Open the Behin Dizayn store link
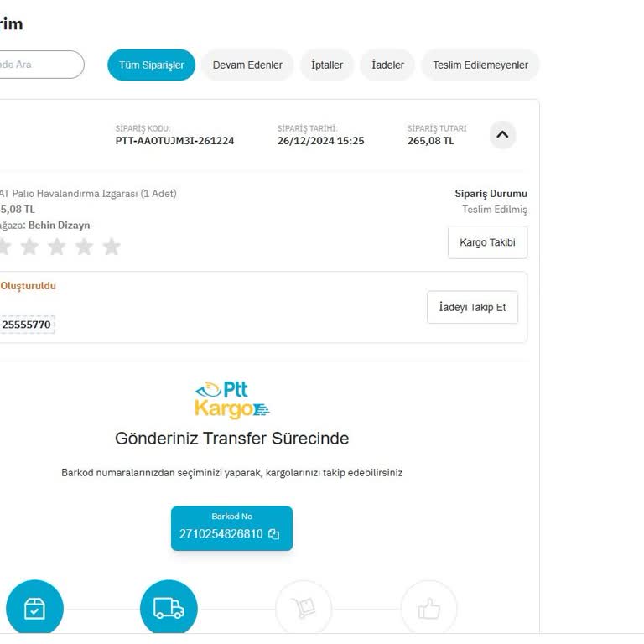Image resolution: width=644 pixels, height=644 pixels. coord(60,225)
